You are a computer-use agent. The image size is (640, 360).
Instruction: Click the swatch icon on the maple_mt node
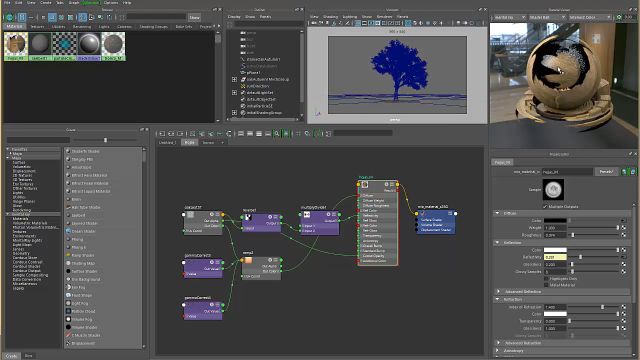pos(364,185)
